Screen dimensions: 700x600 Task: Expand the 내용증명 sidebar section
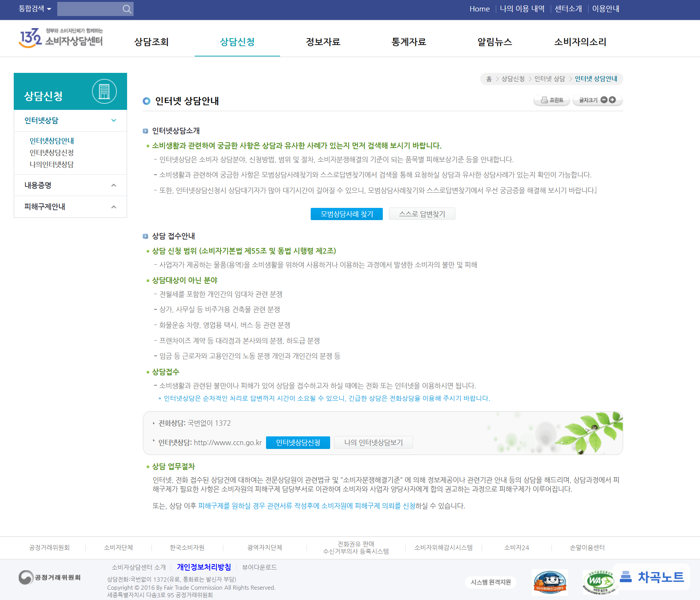click(x=70, y=185)
